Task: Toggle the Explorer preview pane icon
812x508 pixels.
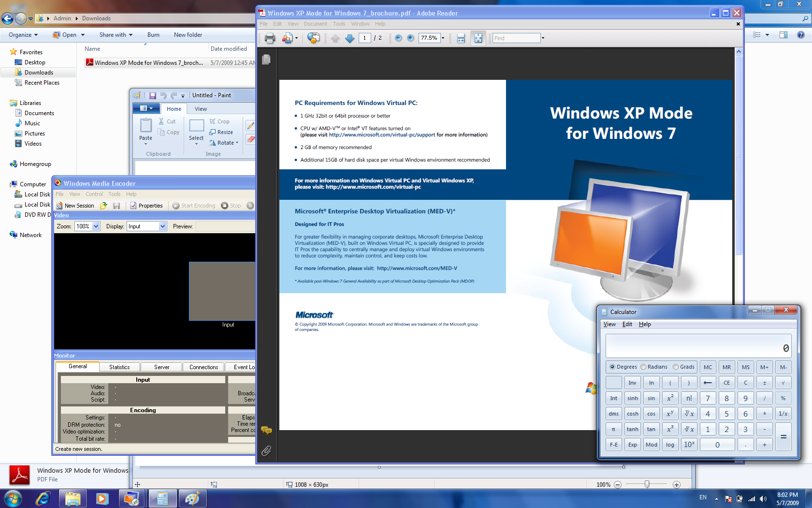Action: coord(783,35)
